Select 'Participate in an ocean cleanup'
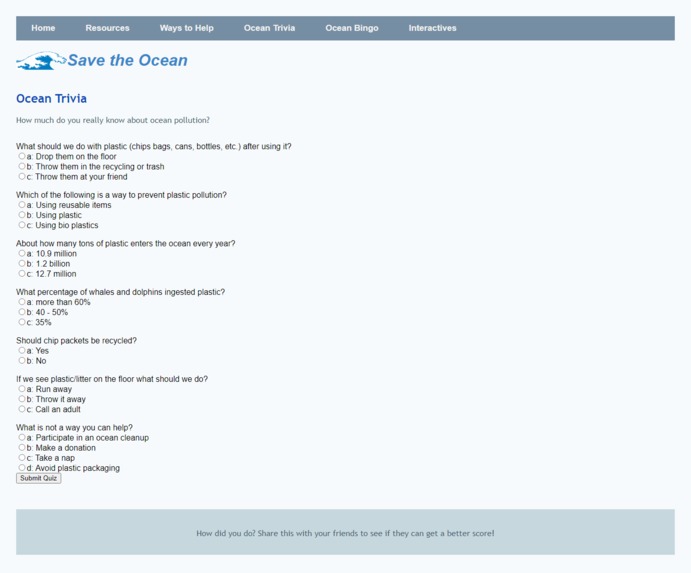Viewport: 691px width, 573px height. point(22,437)
